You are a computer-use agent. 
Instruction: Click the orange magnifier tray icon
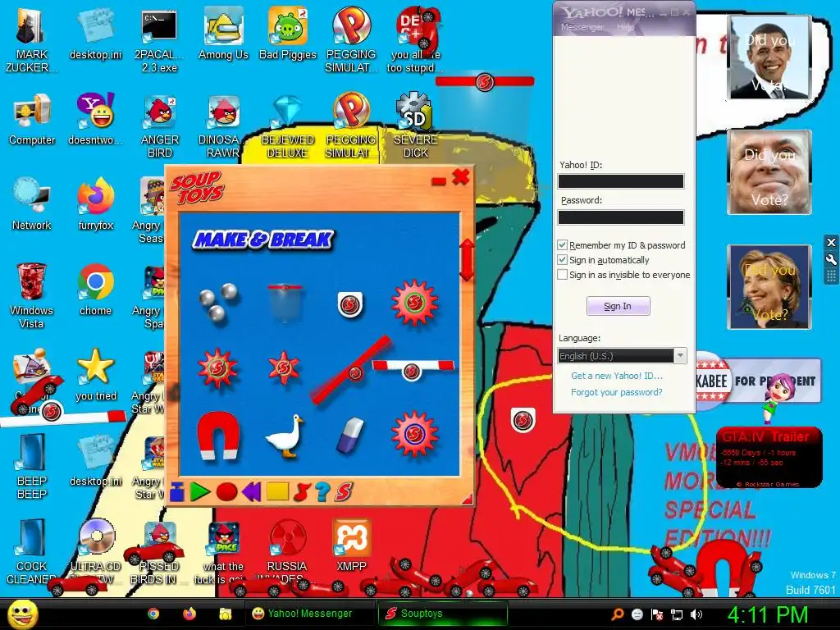point(617,614)
